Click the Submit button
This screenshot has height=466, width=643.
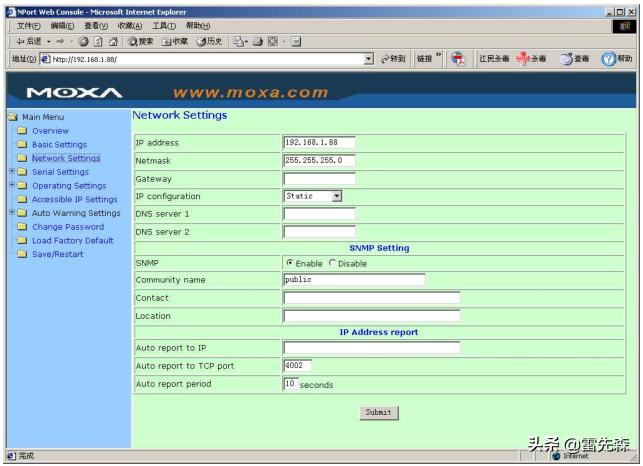(x=379, y=412)
